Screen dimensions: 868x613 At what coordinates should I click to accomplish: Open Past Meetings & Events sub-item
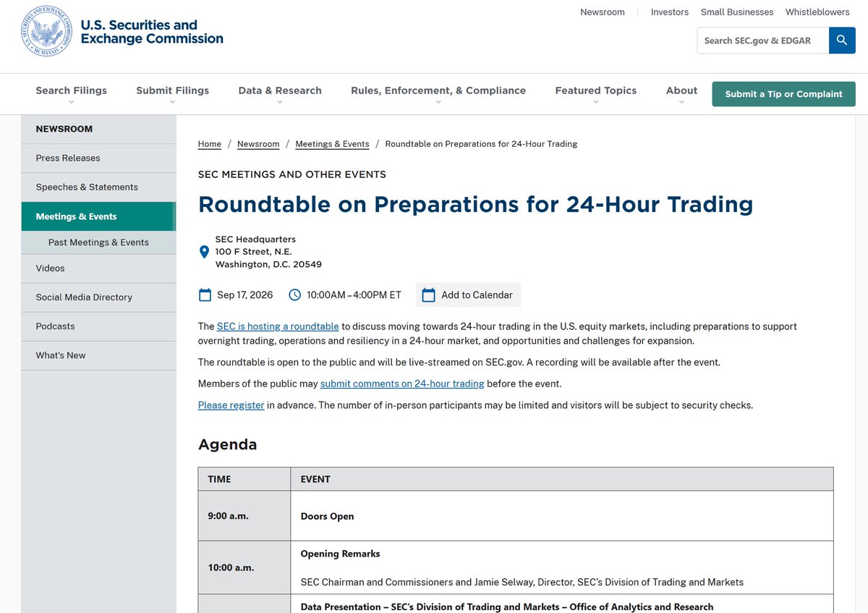point(98,242)
